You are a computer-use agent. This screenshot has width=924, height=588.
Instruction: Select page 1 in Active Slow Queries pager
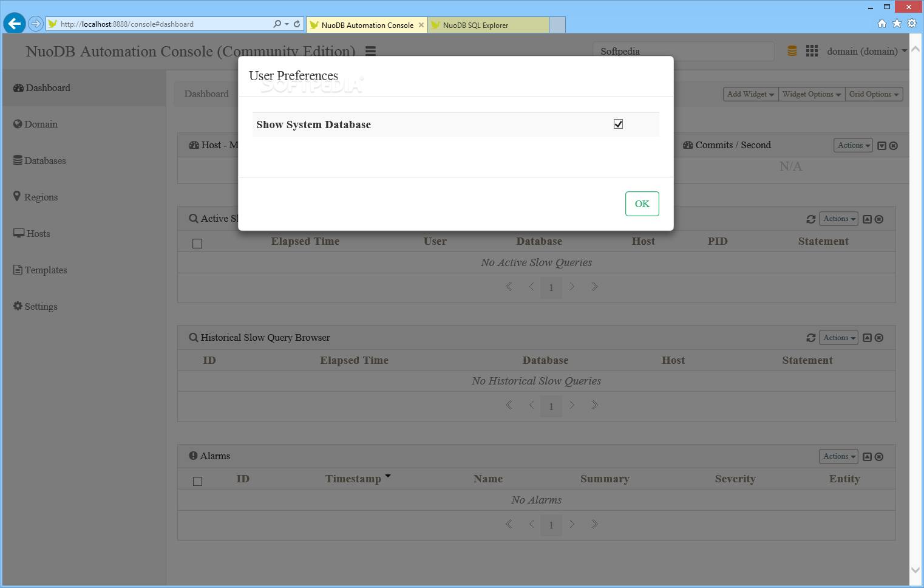tap(551, 287)
